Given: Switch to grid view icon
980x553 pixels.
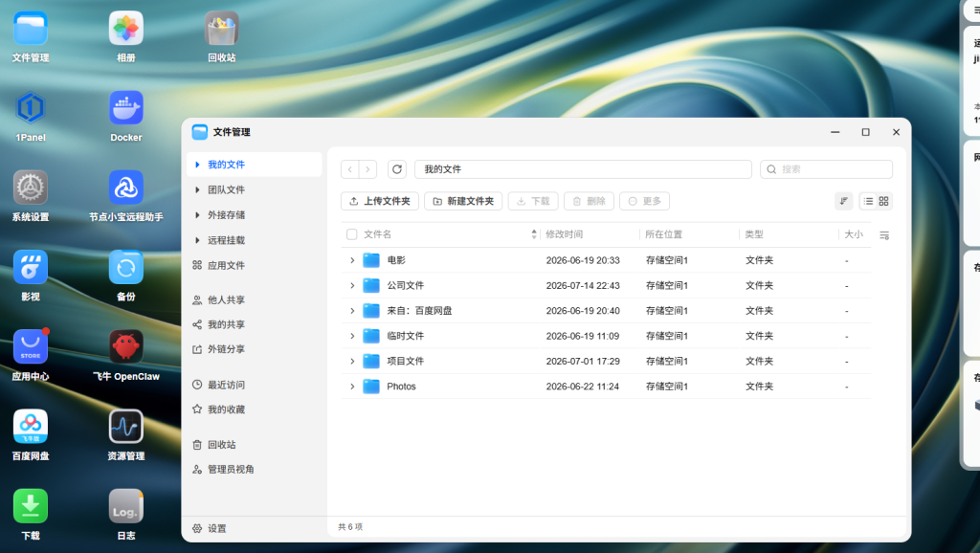Looking at the screenshot, I should click(883, 201).
